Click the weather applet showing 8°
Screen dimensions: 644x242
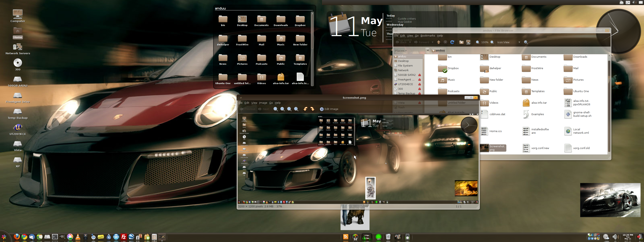coord(606,237)
